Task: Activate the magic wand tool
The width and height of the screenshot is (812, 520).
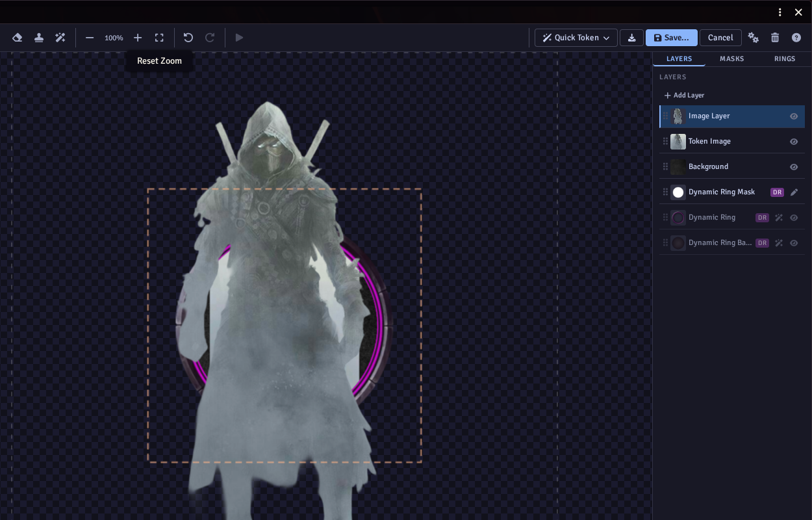Action: point(60,38)
